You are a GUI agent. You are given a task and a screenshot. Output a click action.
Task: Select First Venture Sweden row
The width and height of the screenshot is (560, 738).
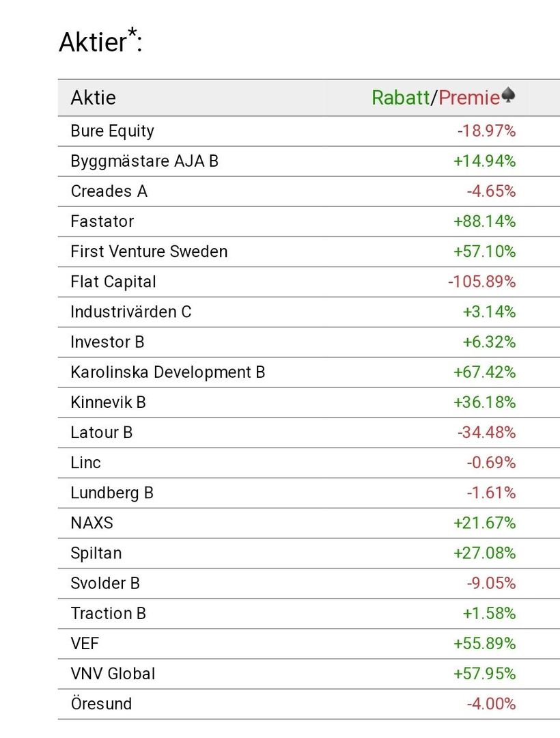pos(149,251)
